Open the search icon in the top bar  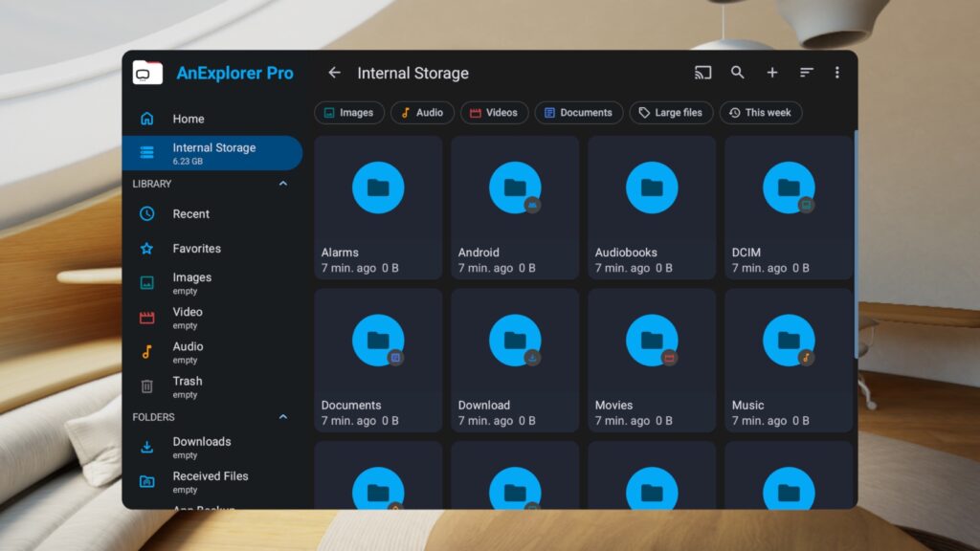(737, 72)
